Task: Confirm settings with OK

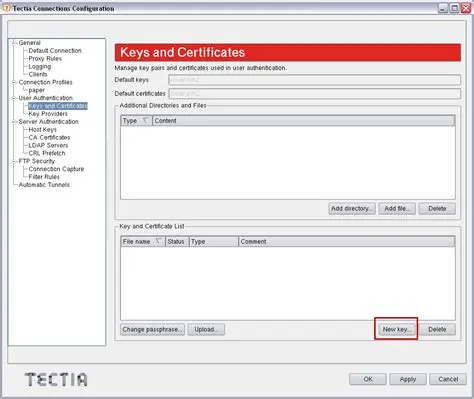Action: point(368,379)
